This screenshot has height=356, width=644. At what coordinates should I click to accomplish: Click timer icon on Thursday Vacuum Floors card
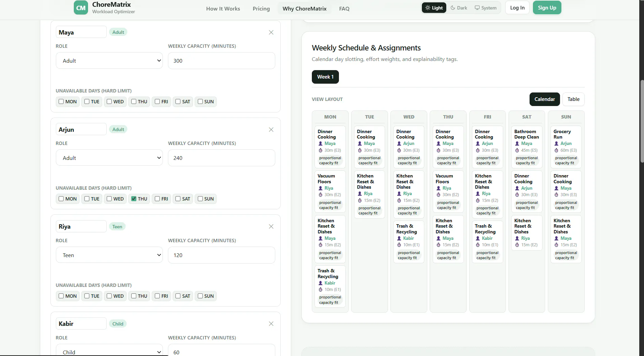[438, 195]
